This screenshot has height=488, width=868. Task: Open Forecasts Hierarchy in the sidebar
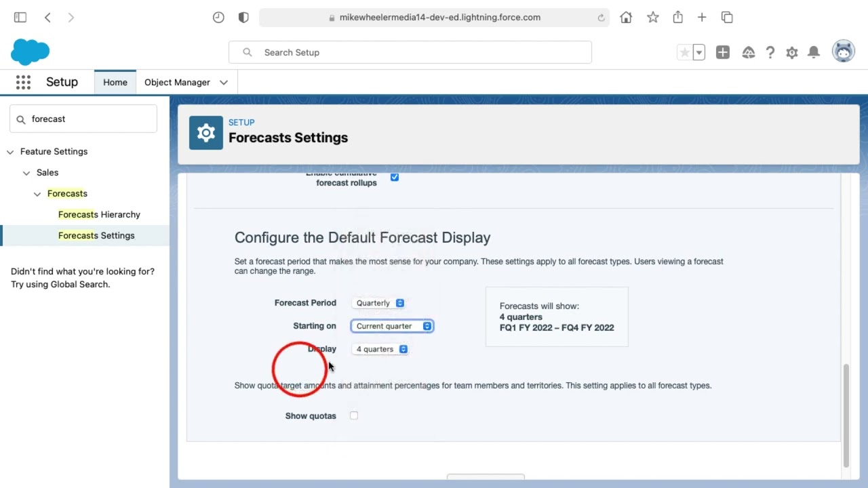[99, 214]
